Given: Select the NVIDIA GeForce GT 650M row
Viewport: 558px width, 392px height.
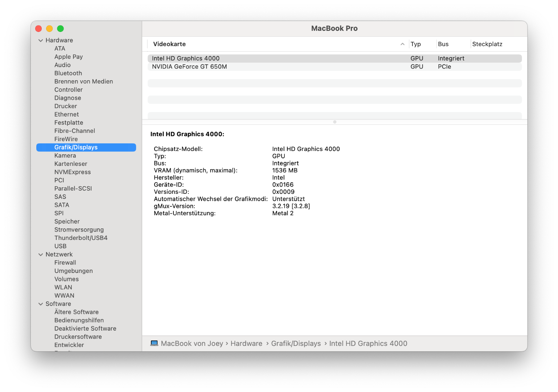Looking at the screenshot, I should (335, 67).
